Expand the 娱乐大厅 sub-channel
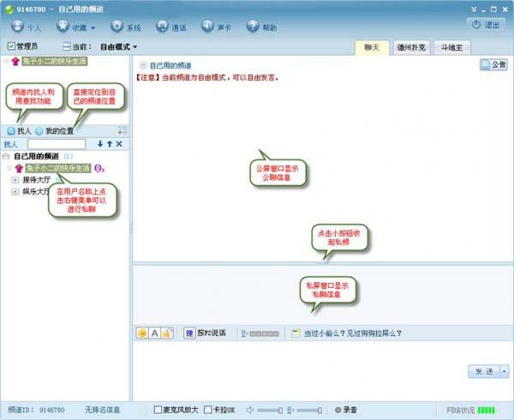This screenshot has height=420, width=514. [15, 191]
